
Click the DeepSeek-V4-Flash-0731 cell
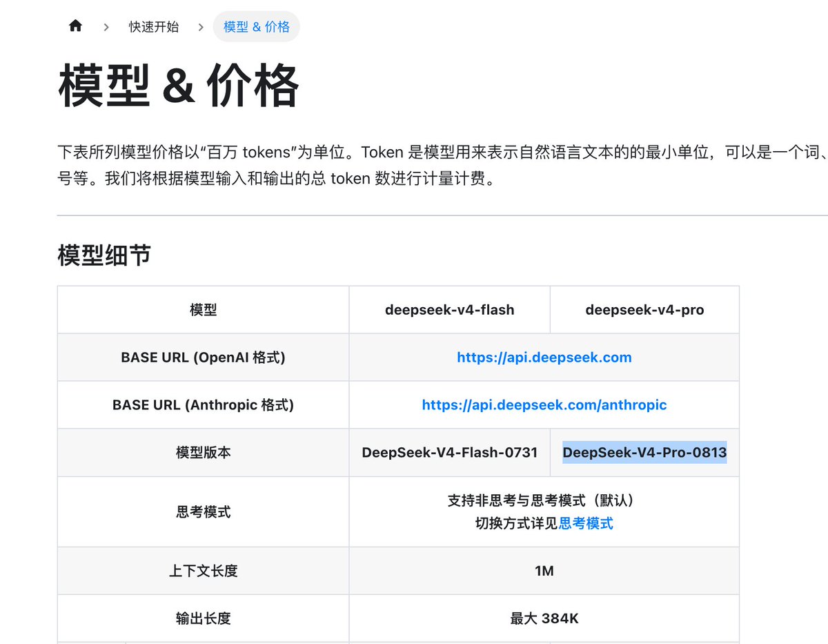pyautogui.click(x=450, y=453)
